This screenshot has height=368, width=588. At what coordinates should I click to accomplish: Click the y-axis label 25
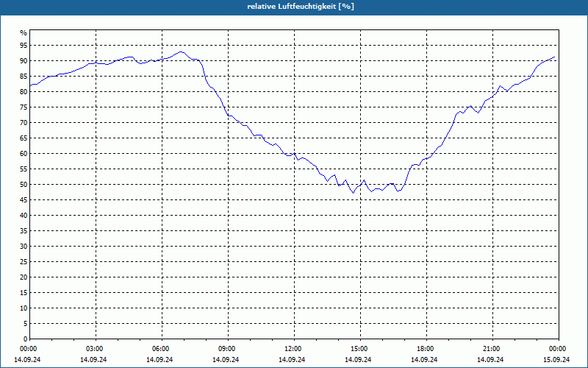(x=24, y=262)
